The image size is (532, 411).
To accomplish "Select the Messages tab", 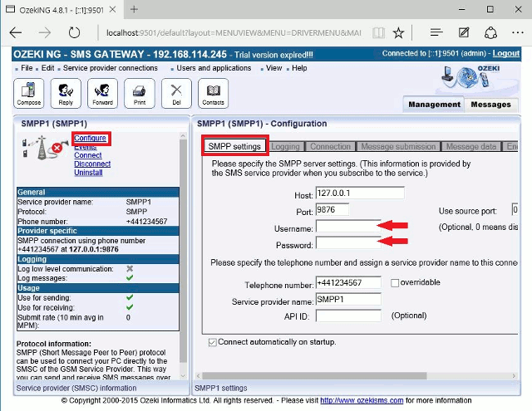I will point(490,105).
